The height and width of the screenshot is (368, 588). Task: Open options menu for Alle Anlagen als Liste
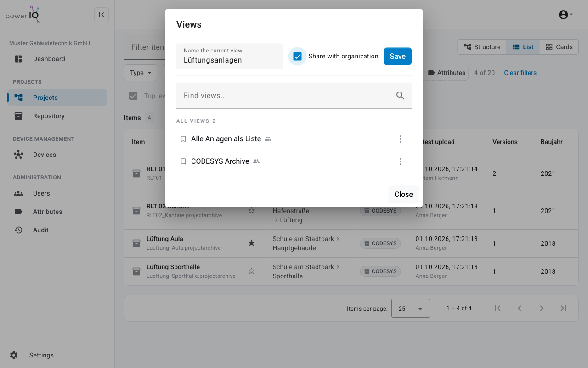point(401,138)
